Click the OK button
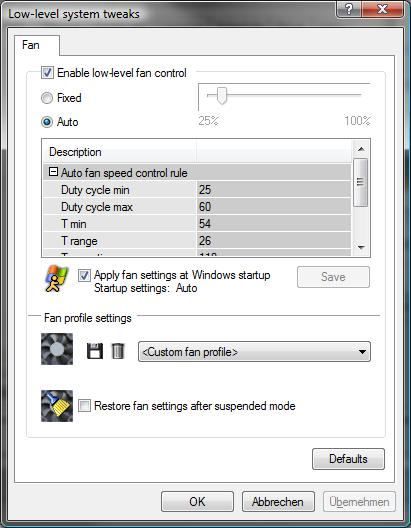The width and height of the screenshot is (411, 528). [x=197, y=501]
